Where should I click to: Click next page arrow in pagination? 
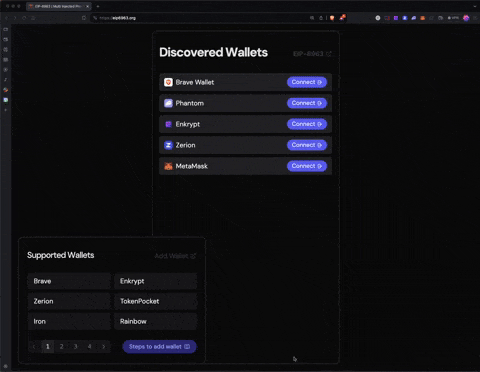(104, 347)
